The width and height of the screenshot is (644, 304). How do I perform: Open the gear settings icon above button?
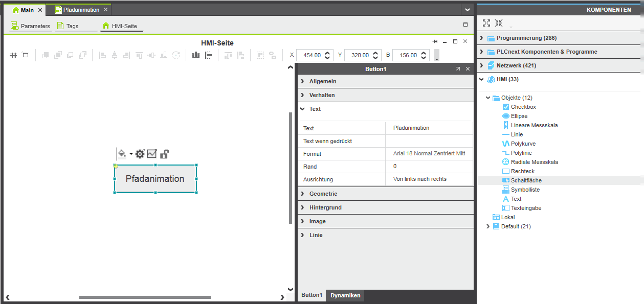point(140,154)
